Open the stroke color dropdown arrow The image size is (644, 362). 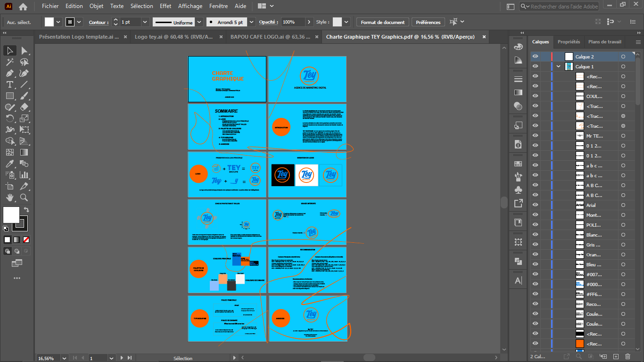point(79,22)
